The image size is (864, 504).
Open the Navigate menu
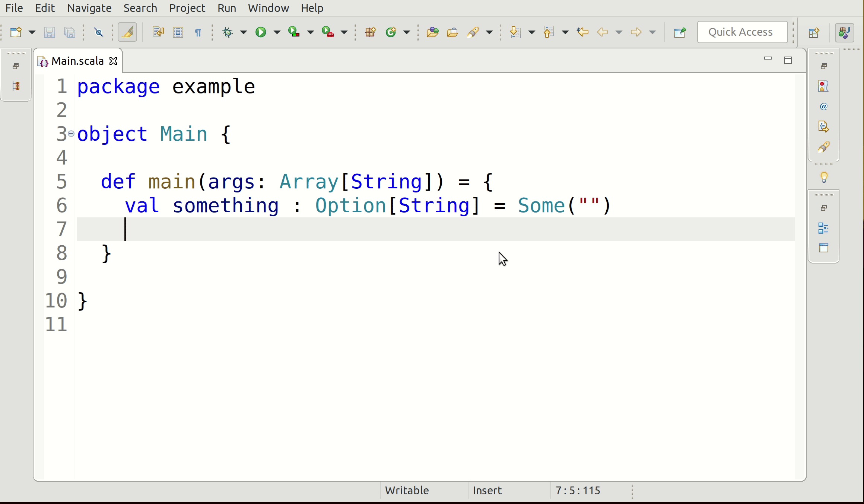(x=89, y=8)
